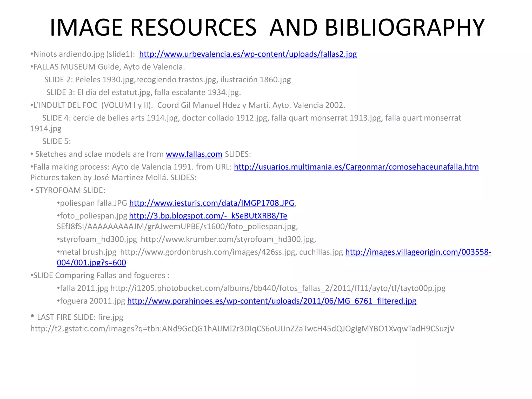Viewport: 532px width, 399px height.
Task: Click the text 'STYROFOAM SLIDE:'
Action: pyautogui.click(x=70, y=190)
